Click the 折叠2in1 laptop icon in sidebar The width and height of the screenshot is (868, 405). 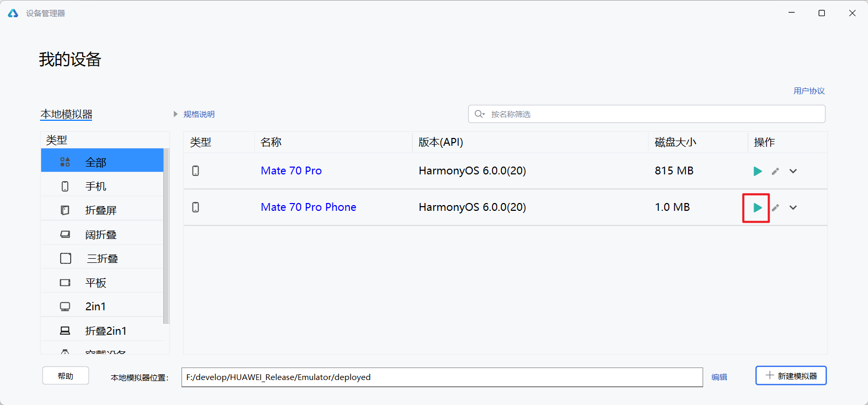65,331
